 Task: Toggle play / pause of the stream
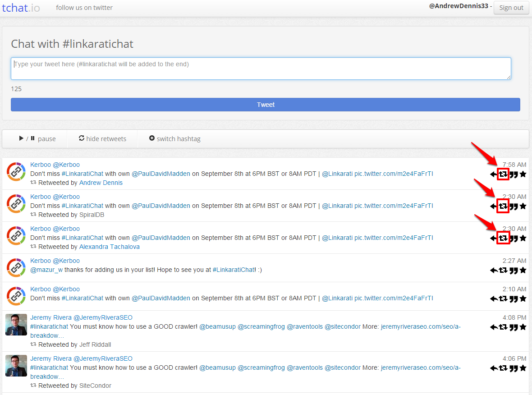tap(37, 139)
